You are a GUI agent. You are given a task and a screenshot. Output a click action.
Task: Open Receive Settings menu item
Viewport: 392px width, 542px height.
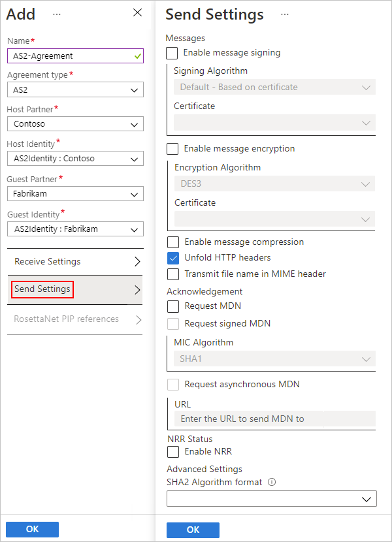click(x=74, y=262)
